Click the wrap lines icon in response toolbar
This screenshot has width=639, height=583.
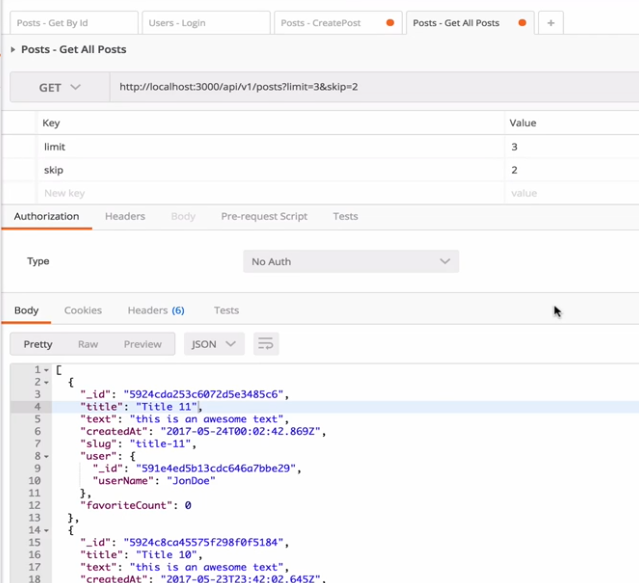point(265,344)
